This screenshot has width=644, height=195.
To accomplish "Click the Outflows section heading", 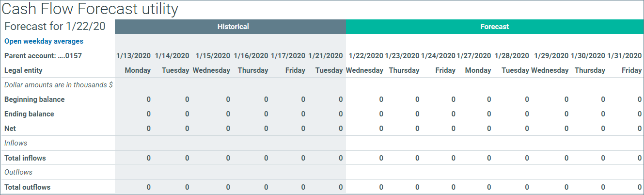I will 18,172.
